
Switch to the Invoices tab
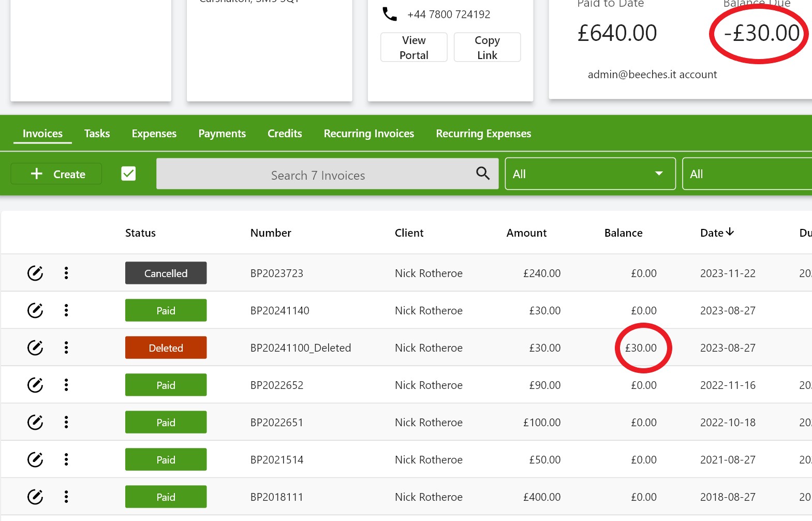coord(42,134)
